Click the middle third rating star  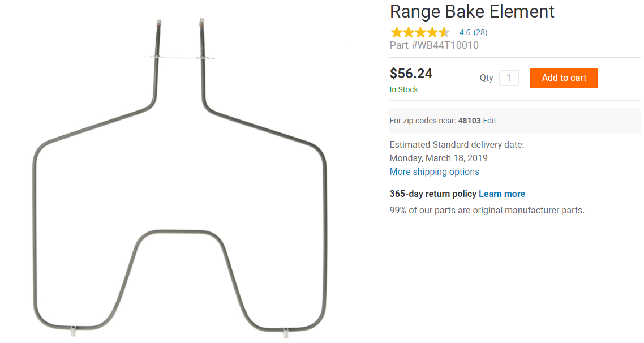point(420,32)
